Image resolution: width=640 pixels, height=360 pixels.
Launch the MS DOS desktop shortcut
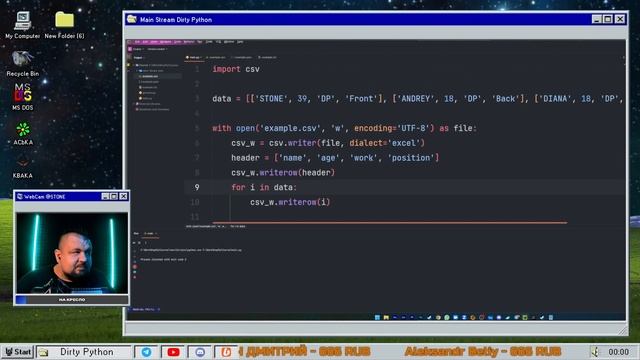tap(22, 97)
